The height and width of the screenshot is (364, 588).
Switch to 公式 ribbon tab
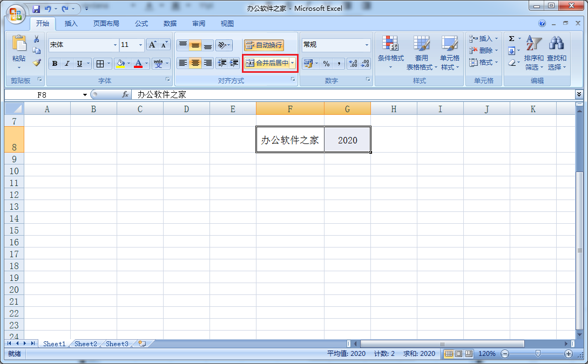tap(141, 24)
